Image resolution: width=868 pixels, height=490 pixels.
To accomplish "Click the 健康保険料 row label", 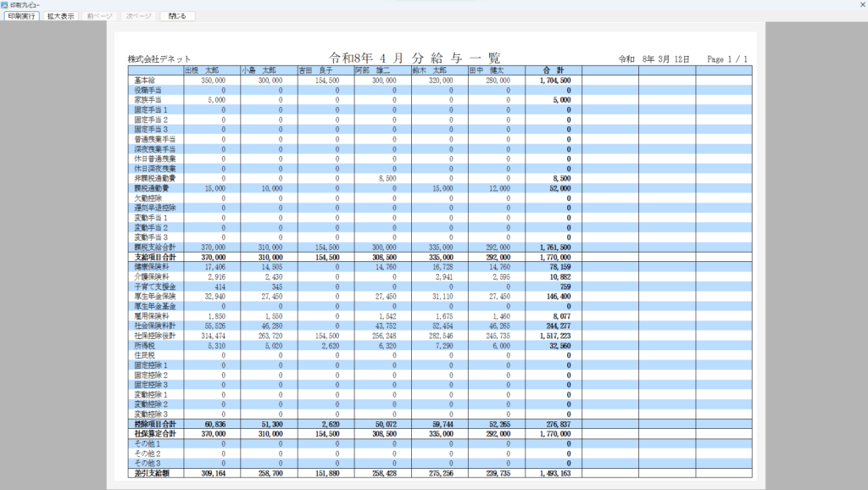I will [x=147, y=266].
